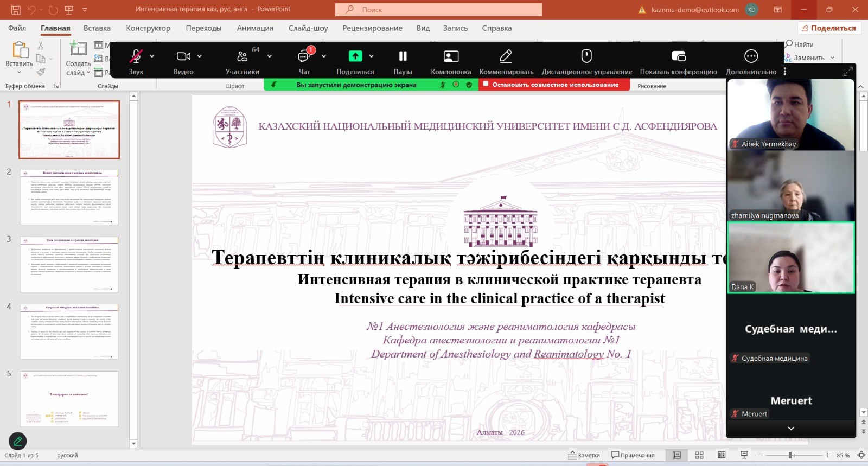Pause the screen share
The width and height of the screenshot is (868, 466).
(403, 56)
